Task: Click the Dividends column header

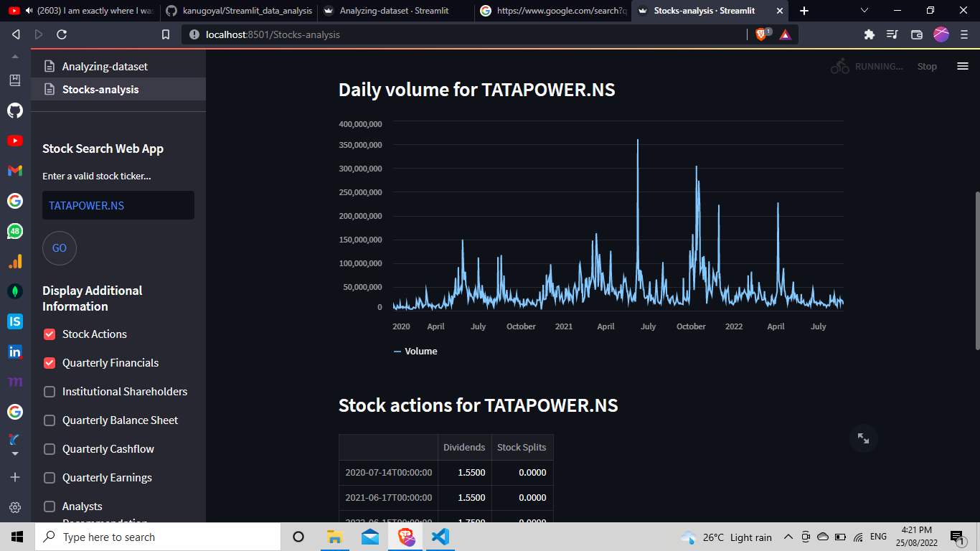Action: (464, 447)
